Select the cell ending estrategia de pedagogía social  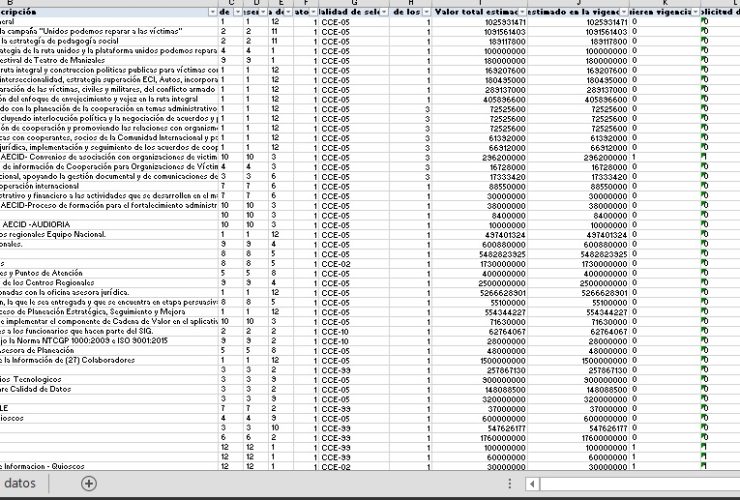pos(109,41)
